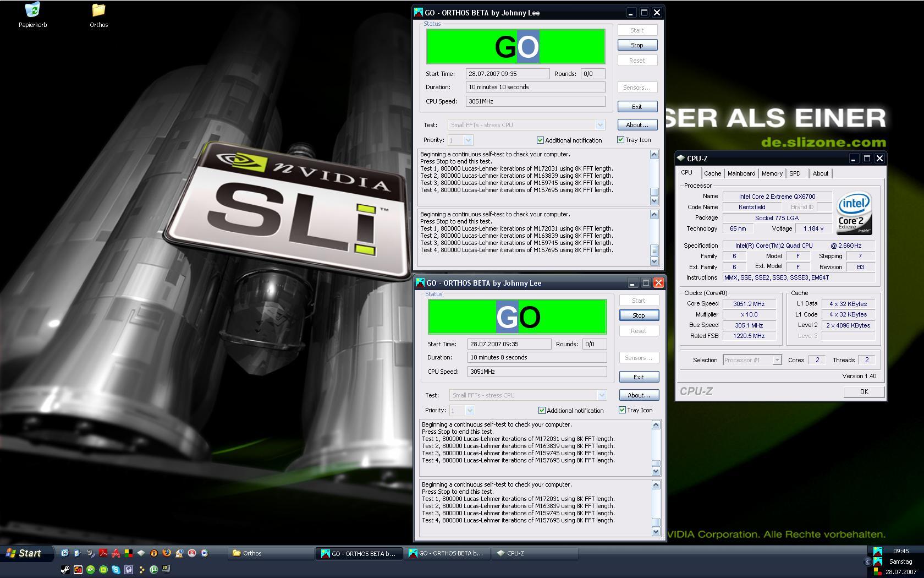Click the red circular quick launch icon
The width and height of the screenshot is (924, 578).
192,553
